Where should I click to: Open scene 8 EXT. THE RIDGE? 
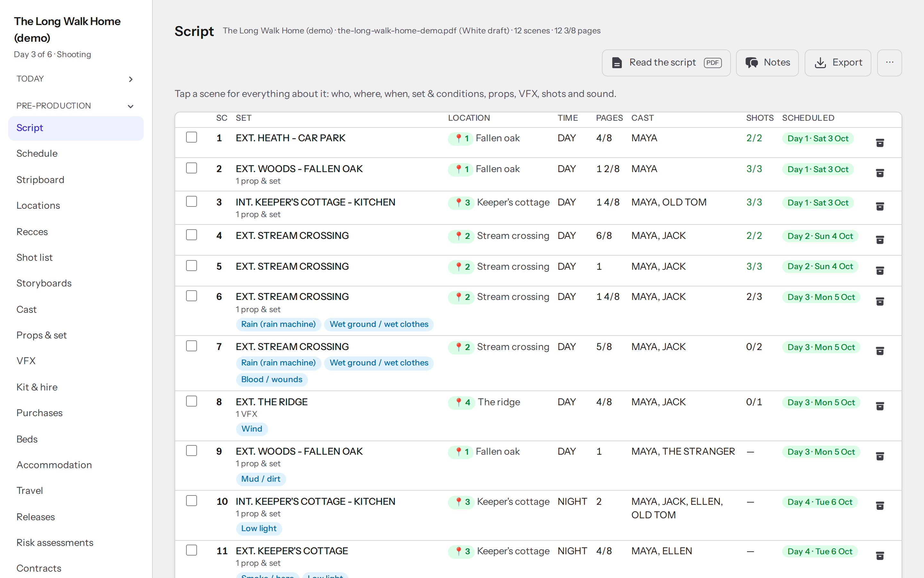point(271,402)
